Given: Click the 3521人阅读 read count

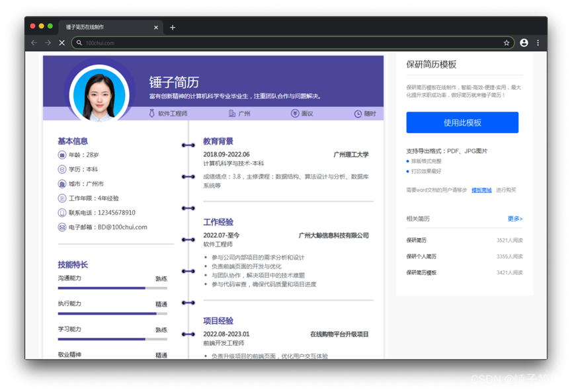Looking at the screenshot, I should click(509, 240).
